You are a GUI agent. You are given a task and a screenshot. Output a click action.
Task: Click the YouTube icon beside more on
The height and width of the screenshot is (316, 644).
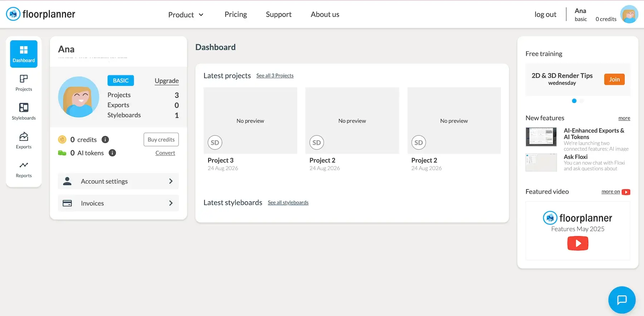pos(626,192)
